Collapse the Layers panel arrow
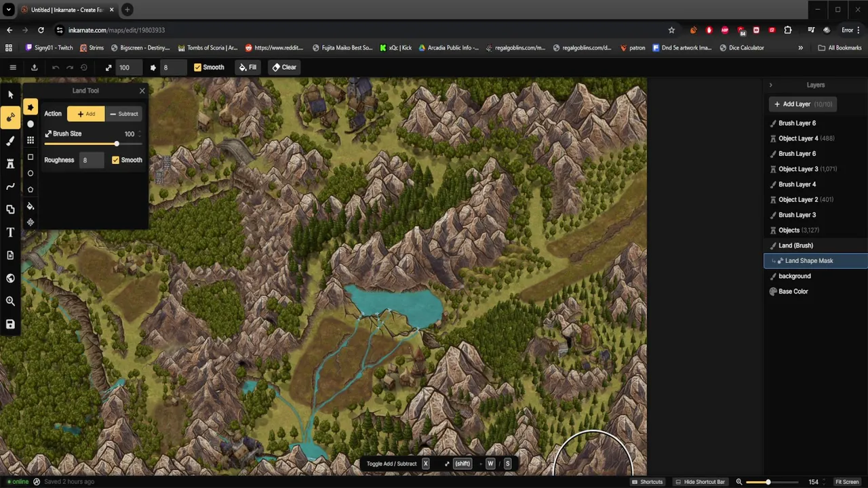 (x=770, y=85)
